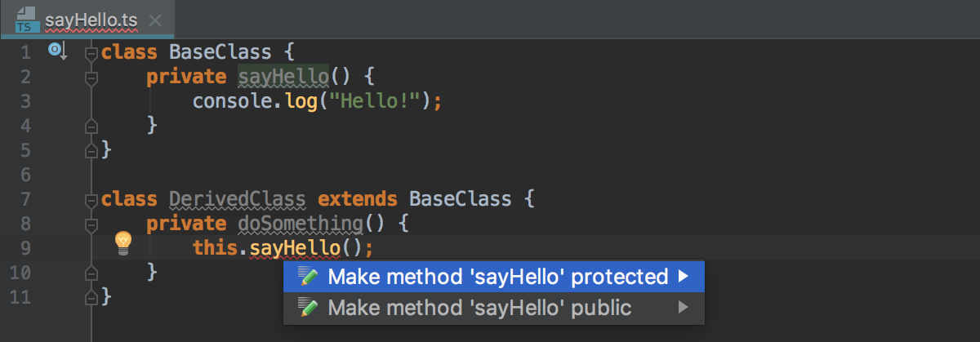Click the yellow lightbulb intention icon
This screenshot has width=980, height=342.
(x=122, y=242)
